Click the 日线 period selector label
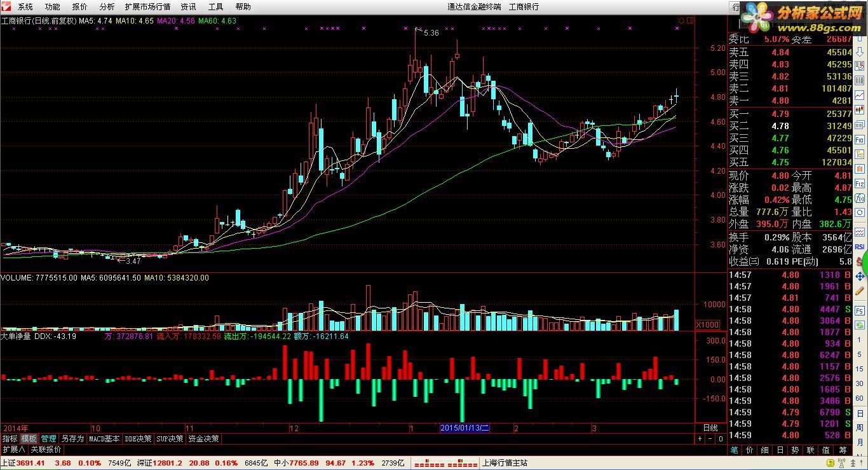 pos(710,428)
